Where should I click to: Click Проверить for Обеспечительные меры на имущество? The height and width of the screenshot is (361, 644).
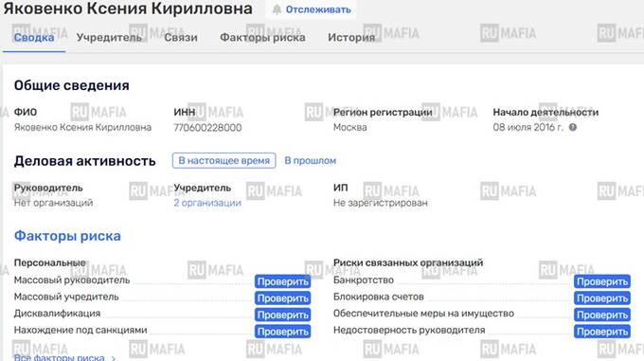point(602,315)
